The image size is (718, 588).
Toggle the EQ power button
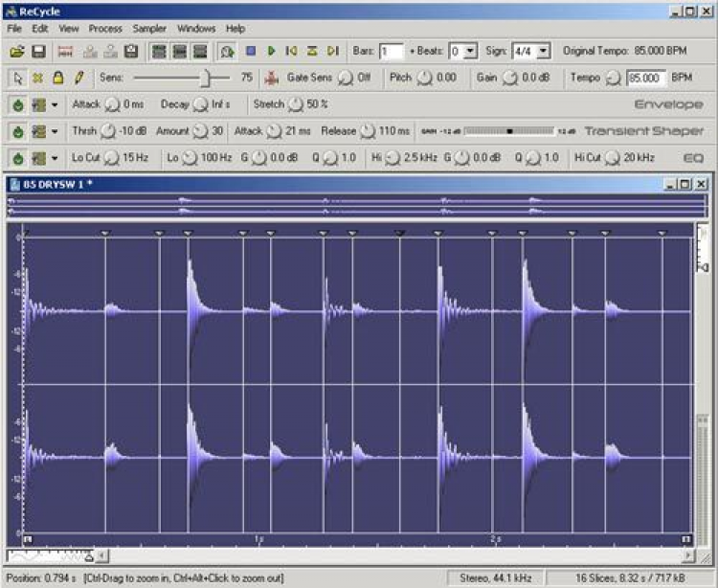(18, 156)
